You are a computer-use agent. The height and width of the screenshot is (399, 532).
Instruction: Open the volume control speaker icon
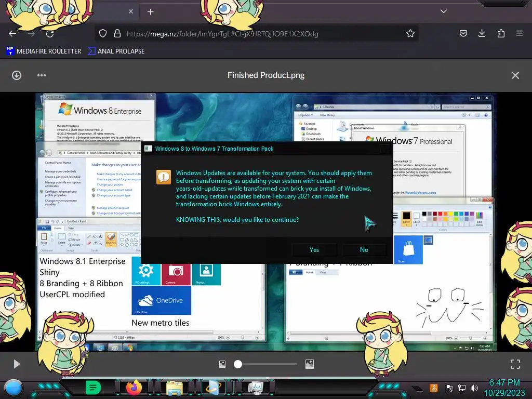point(474,388)
